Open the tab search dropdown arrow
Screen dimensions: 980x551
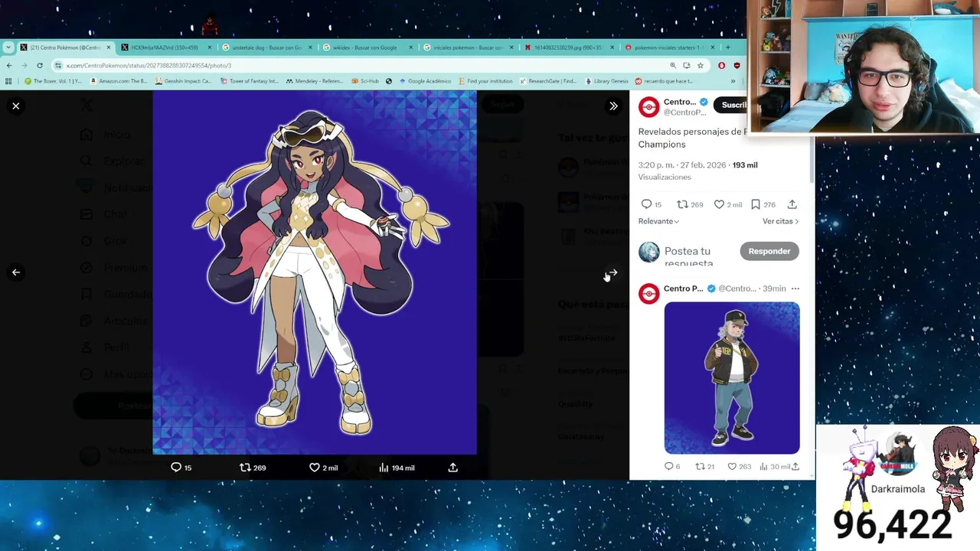(8, 47)
